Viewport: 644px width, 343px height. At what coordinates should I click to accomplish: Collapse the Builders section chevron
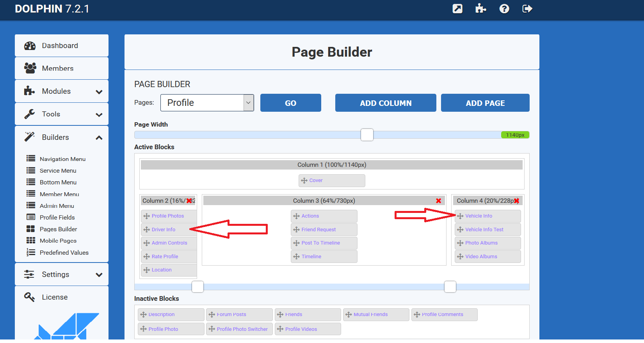click(99, 138)
